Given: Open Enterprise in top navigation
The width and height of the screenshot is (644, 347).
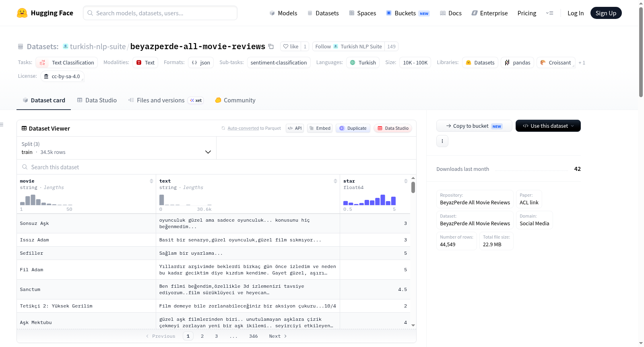Looking at the screenshot, I should point(489,13).
